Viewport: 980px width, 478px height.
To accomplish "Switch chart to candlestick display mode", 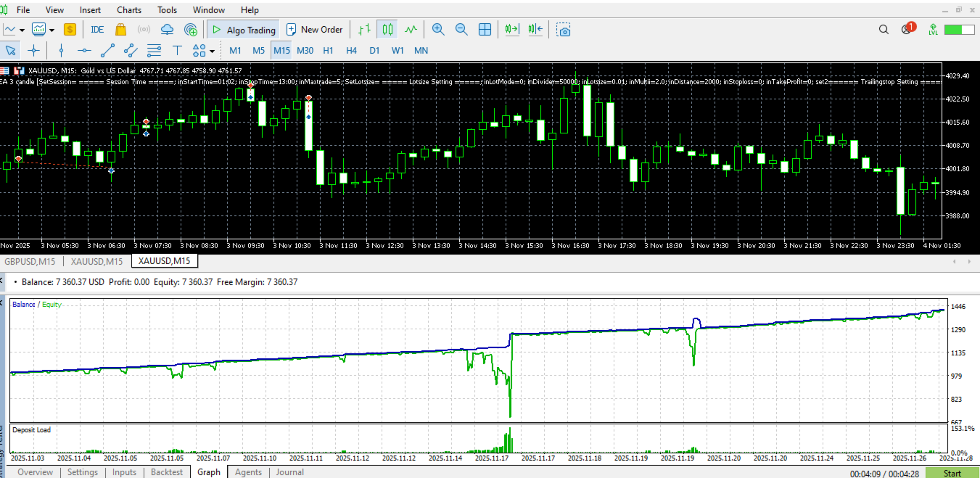I will 387,30.
